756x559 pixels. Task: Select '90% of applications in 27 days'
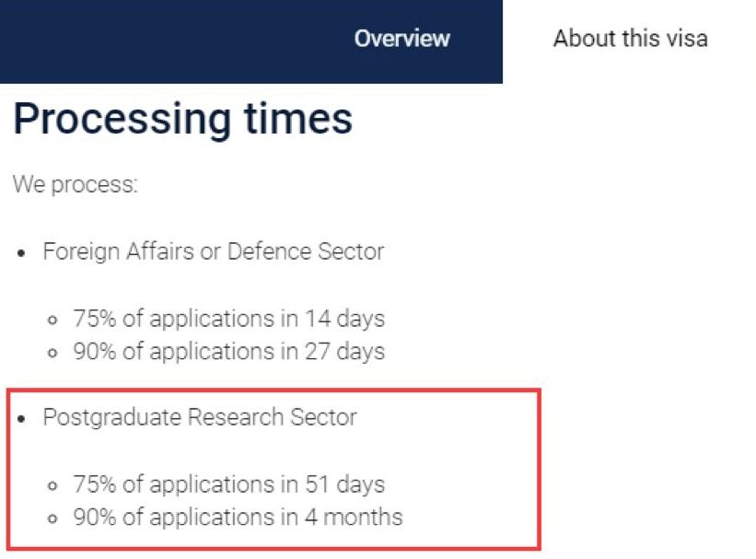(x=229, y=352)
